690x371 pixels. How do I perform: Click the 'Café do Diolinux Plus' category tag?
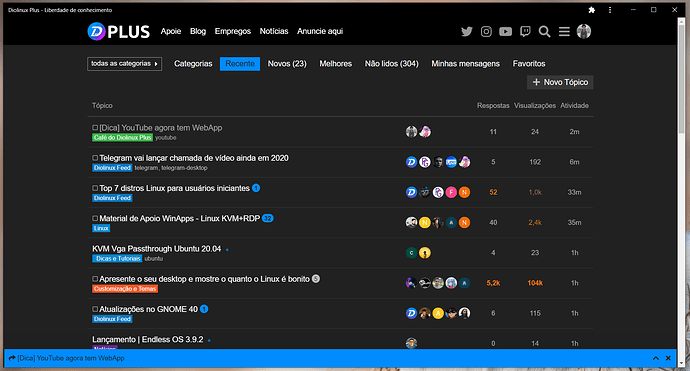[122, 138]
